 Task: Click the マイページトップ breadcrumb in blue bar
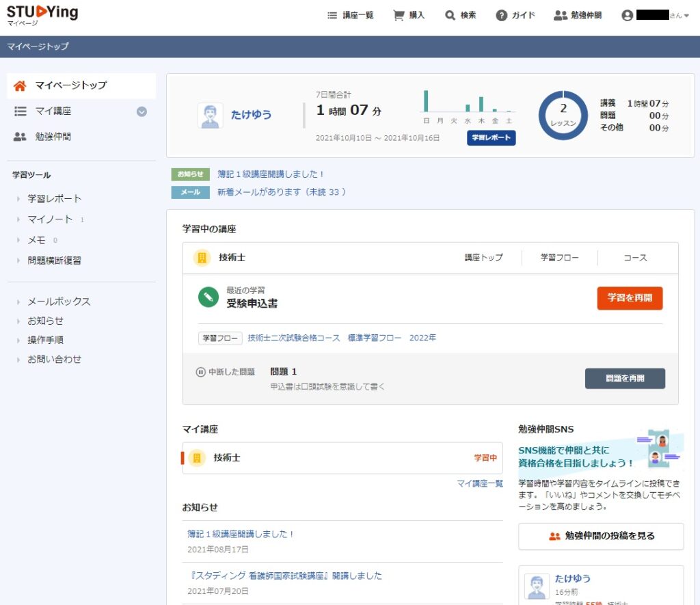38,46
